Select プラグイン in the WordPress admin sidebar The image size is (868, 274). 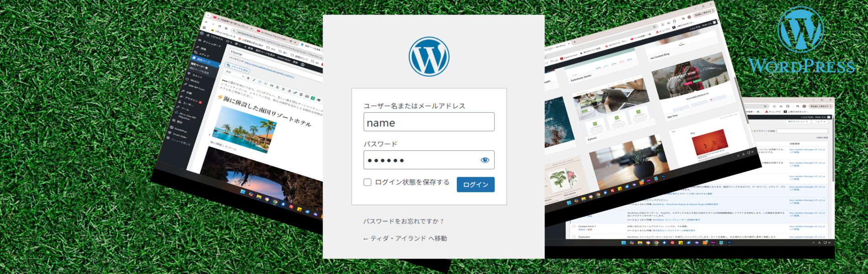click(191, 100)
